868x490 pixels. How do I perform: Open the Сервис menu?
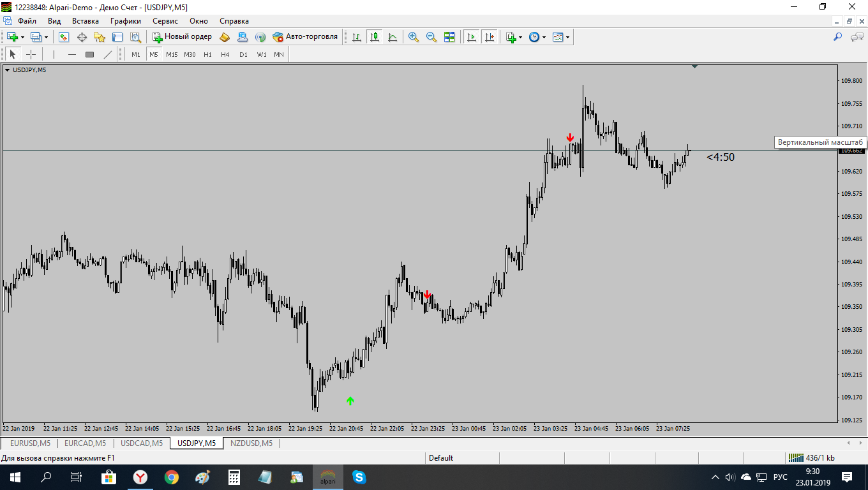[x=165, y=21]
